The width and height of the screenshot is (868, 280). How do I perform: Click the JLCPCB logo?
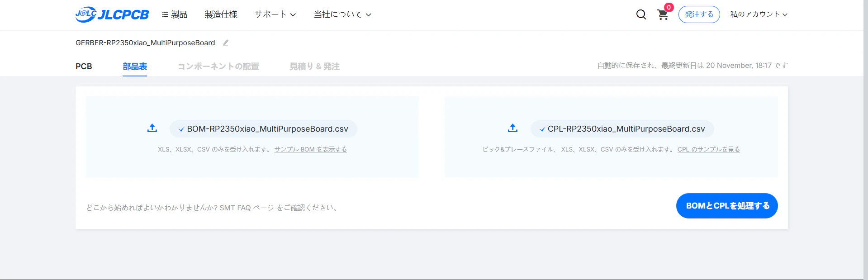click(x=112, y=14)
